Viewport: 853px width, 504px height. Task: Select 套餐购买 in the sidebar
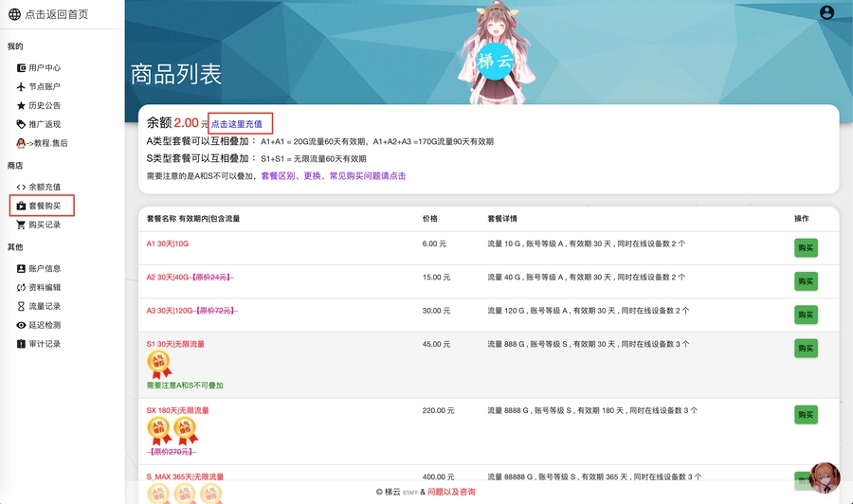[44, 206]
